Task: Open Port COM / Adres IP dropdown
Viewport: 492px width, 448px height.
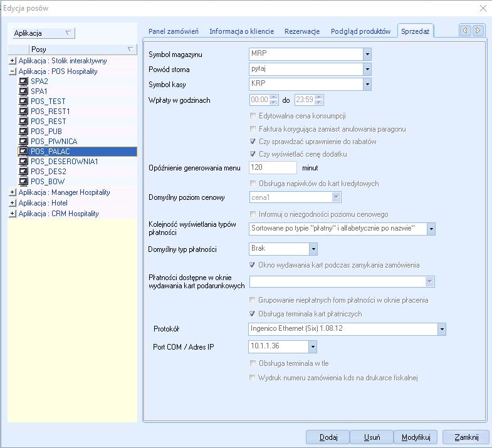Action: (313, 347)
